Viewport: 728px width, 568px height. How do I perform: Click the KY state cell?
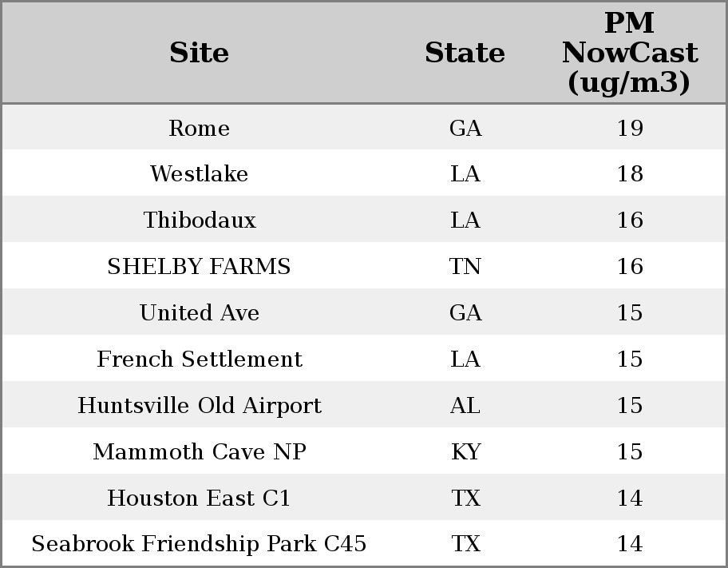(465, 452)
